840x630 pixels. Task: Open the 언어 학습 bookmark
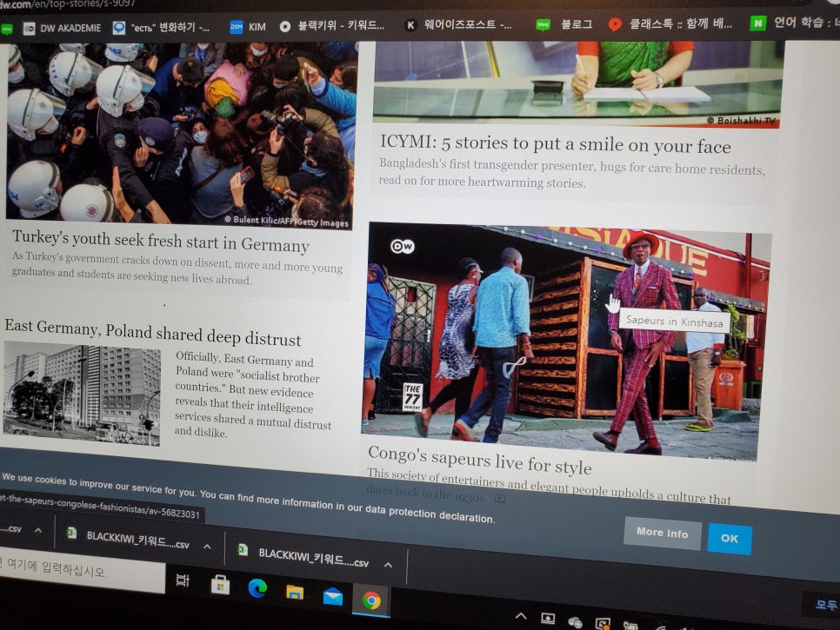(795, 23)
